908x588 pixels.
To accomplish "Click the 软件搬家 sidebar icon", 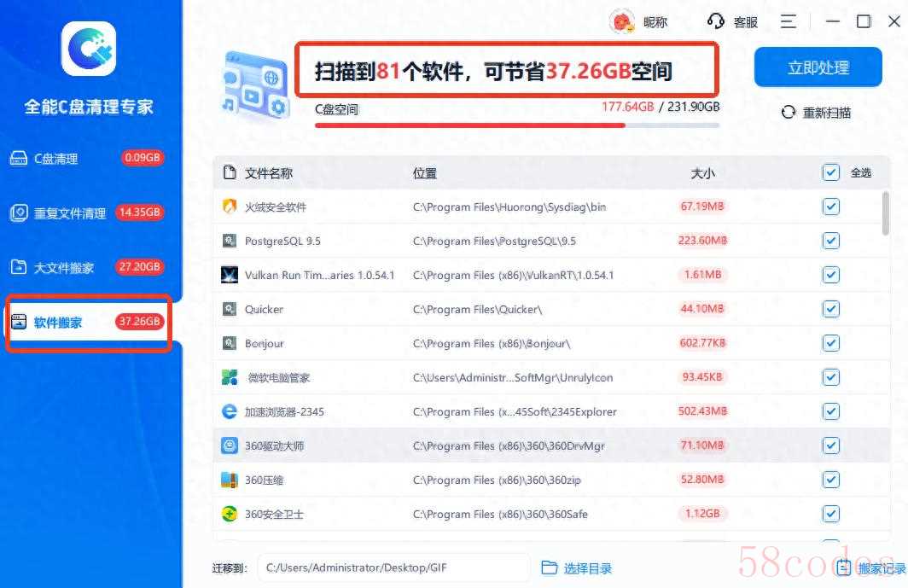I will point(19,322).
